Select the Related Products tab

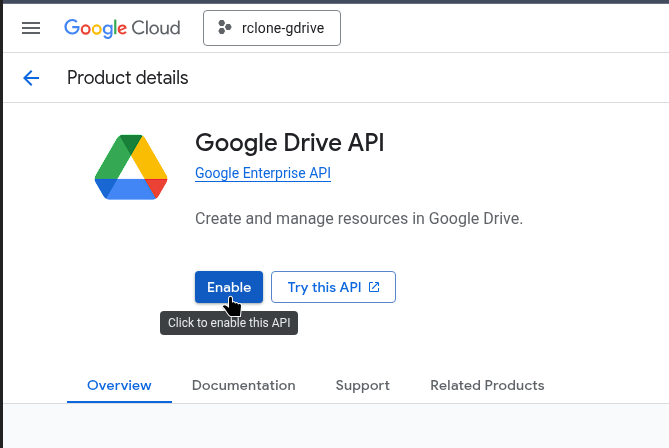pyautogui.click(x=487, y=385)
